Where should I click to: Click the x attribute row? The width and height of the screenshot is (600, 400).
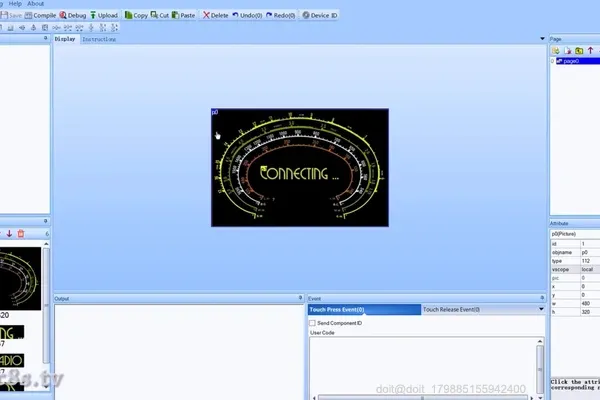(575, 286)
